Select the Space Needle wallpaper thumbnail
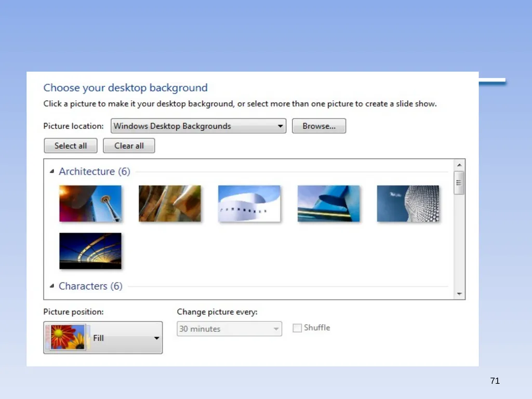This screenshot has width=532, height=399. [x=90, y=204]
